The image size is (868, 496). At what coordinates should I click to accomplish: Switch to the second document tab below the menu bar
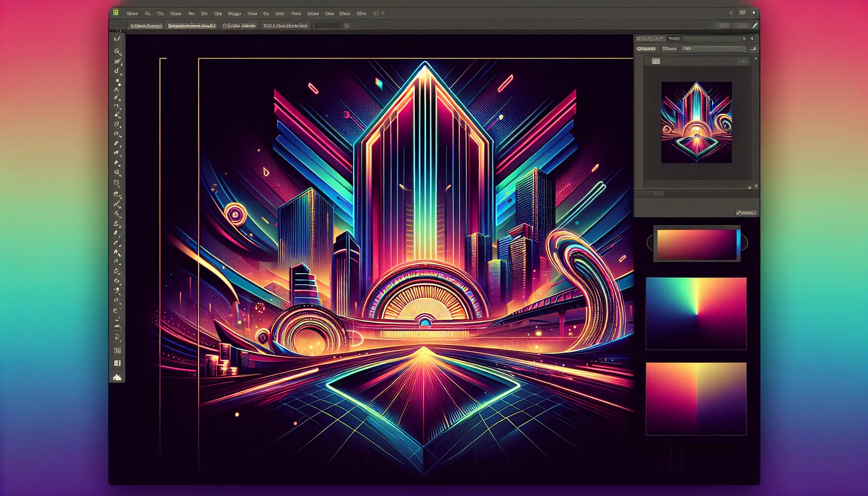click(192, 26)
